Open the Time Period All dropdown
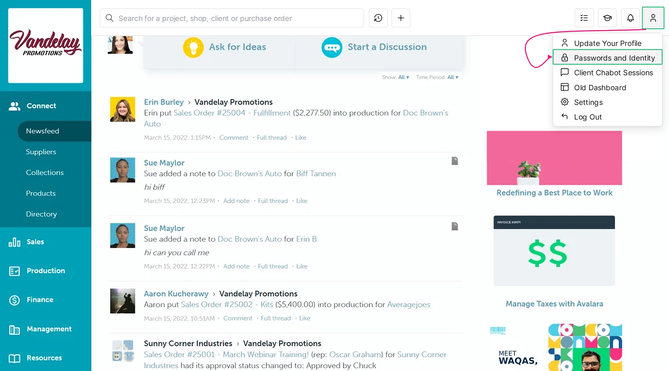This screenshot has height=371, width=669. click(x=453, y=77)
